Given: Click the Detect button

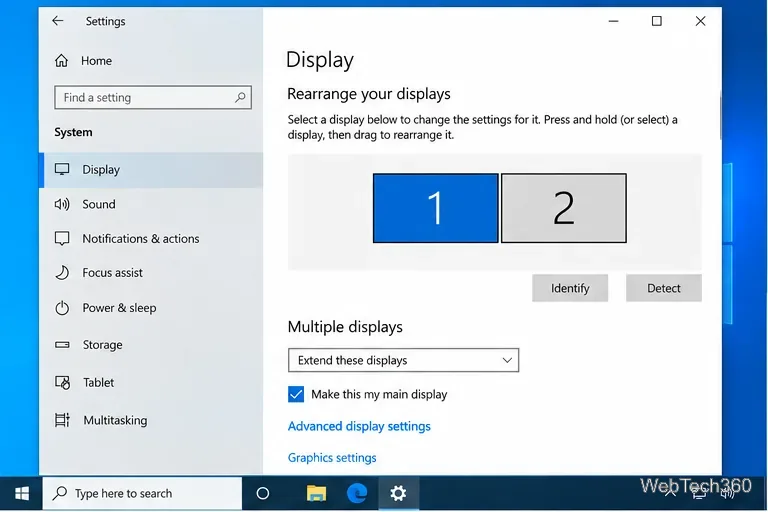Looking at the screenshot, I should click(x=664, y=288).
